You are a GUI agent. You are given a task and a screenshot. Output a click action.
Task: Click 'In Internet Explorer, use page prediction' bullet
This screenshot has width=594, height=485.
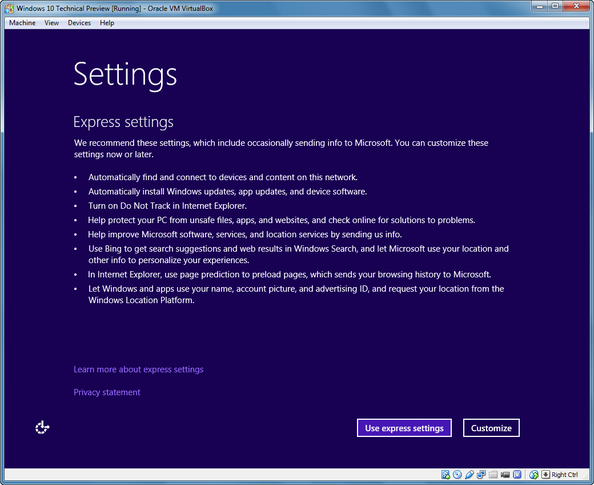[x=289, y=274]
